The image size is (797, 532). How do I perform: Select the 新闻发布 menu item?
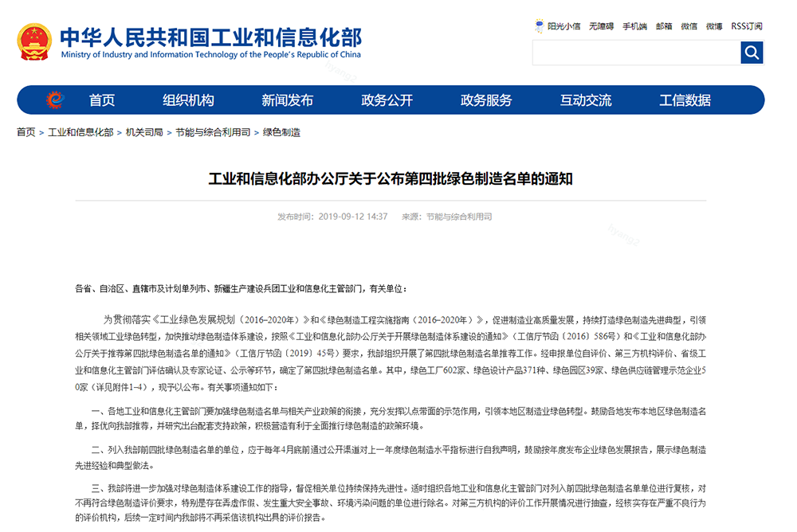(285, 100)
